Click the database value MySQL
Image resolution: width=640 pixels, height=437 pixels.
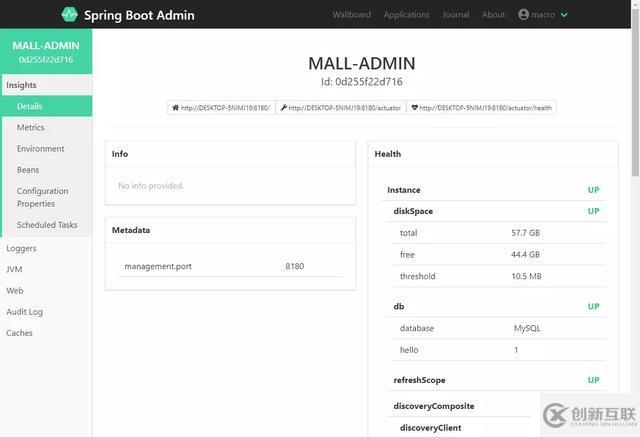pos(527,328)
